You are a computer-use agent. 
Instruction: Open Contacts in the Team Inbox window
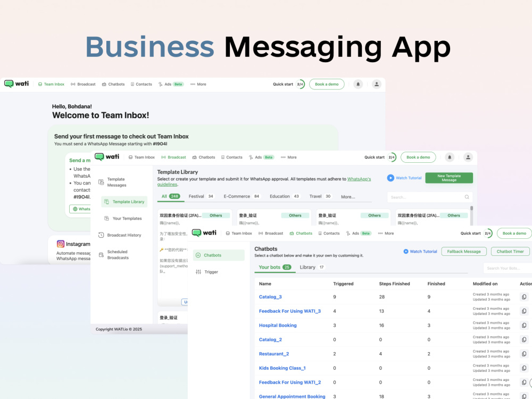pos(141,84)
